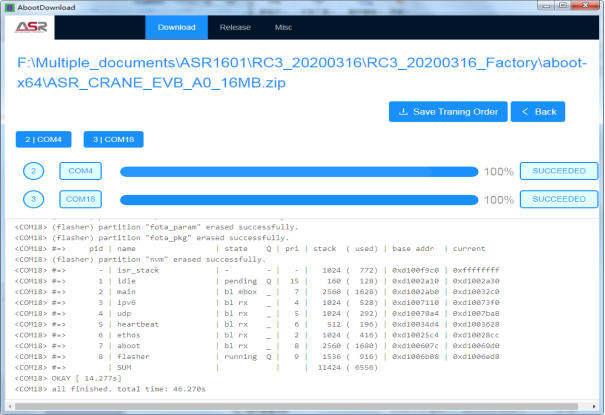Click the SUCCEEDED status for COM18
This screenshot has width=605, height=415.
click(558, 199)
